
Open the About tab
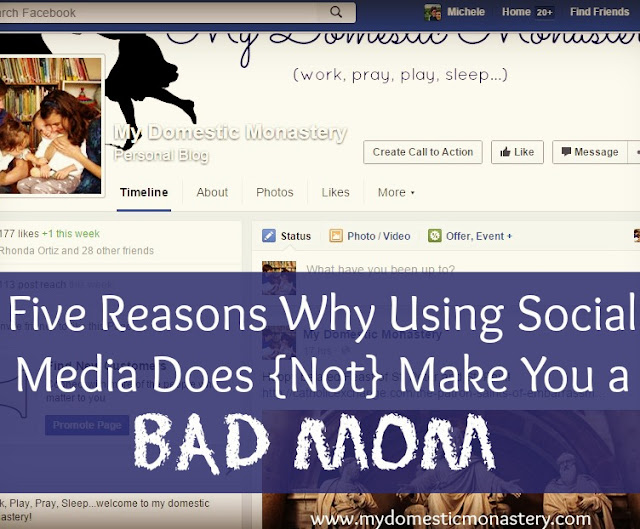[x=212, y=192]
